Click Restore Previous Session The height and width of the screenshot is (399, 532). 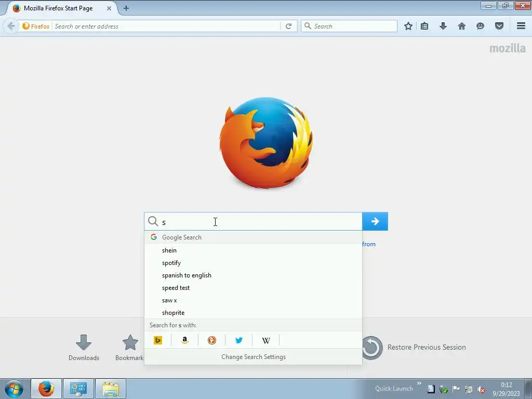pos(413,348)
